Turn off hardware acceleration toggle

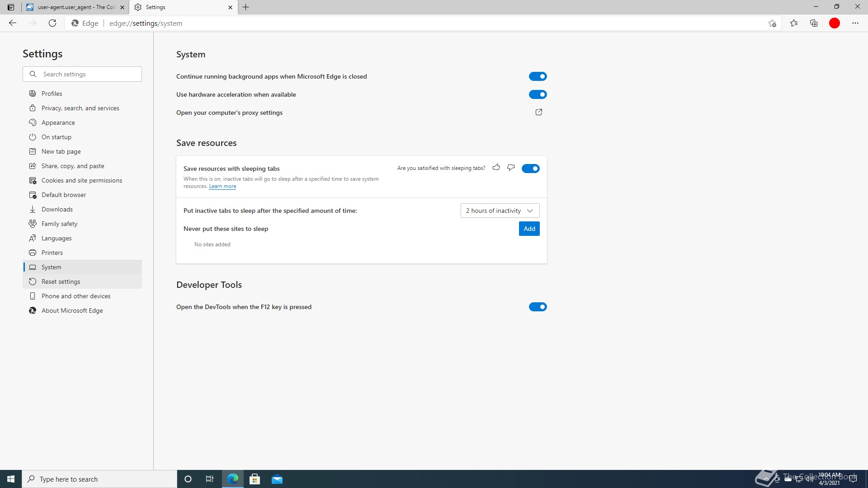point(538,94)
